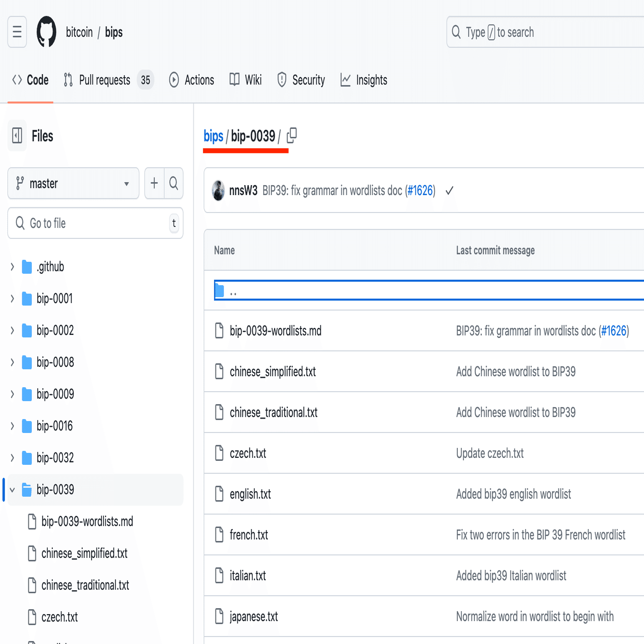
Task: Click file icon beside chinese_traditional.txt in table
Action: (219, 412)
